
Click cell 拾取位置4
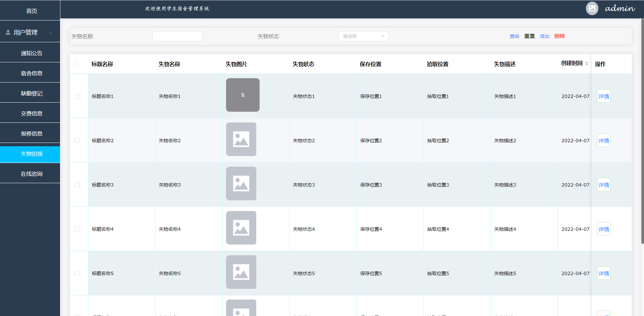[x=438, y=229]
